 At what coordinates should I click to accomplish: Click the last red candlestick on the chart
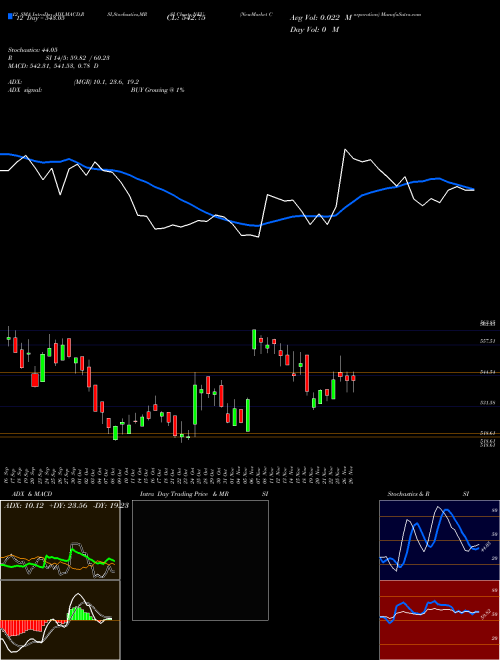point(354,378)
